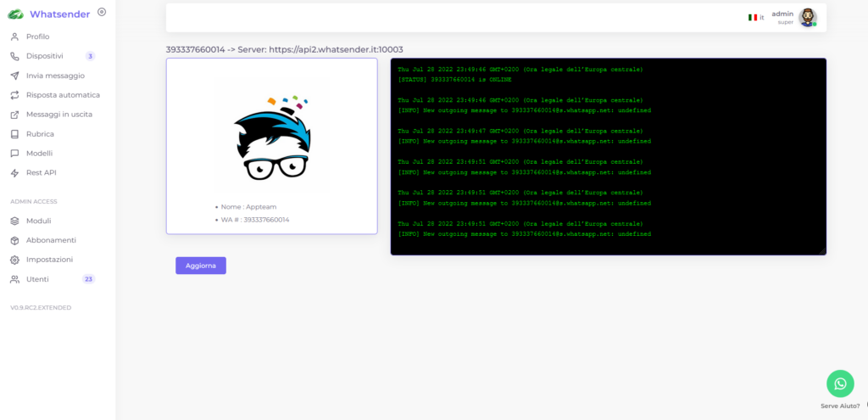Click the console resize handle corner

[822, 251]
